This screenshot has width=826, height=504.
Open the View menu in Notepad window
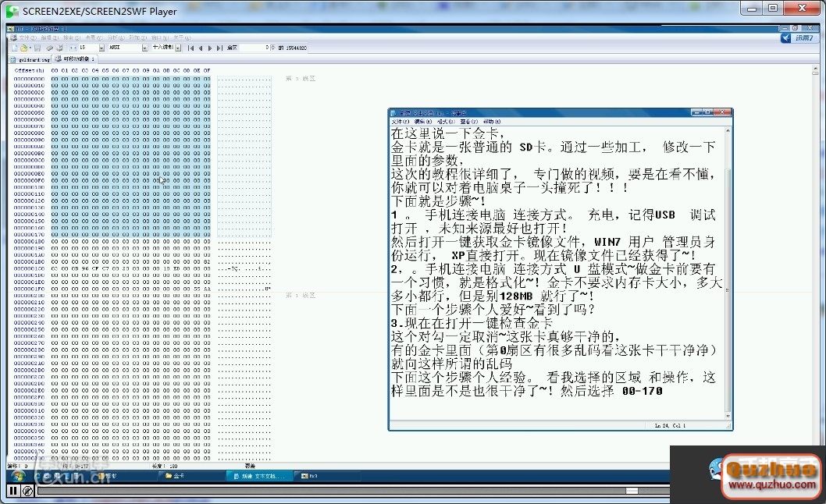click(x=469, y=122)
